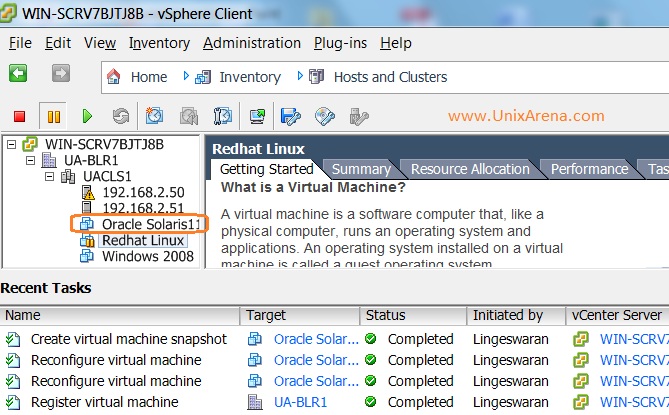Viewport: 669px width, 415px height.
Task: Click the gray Forward navigation arrow
Action: click(x=61, y=73)
